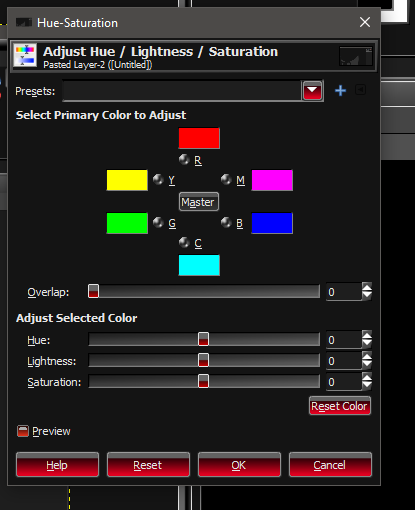Click the green color swatch
Image resolution: width=415 pixels, height=510 pixels.
pos(127,223)
